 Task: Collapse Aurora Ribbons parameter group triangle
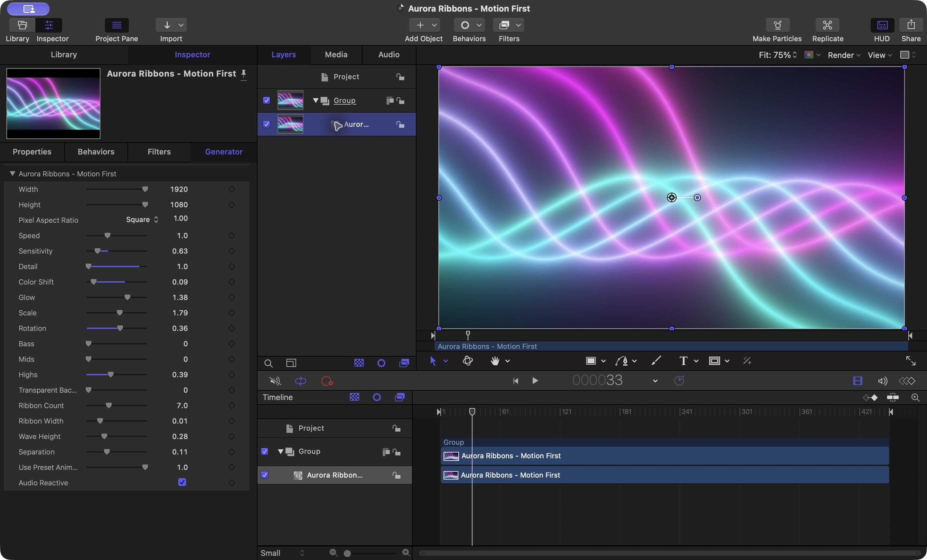(13, 173)
